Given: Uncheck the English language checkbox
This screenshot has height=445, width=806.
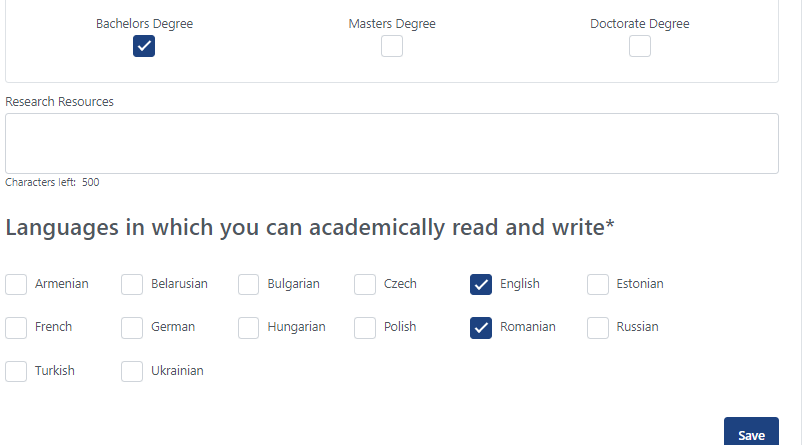Looking at the screenshot, I should pyautogui.click(x=481, y=284).
